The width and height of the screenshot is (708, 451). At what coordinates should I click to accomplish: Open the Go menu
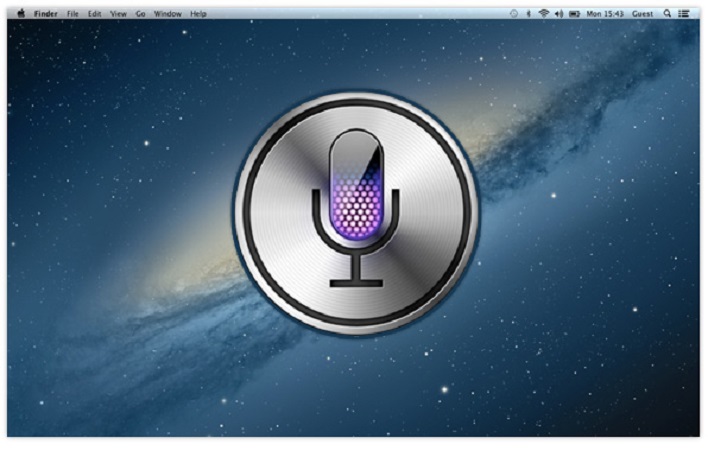coord(140,14)
